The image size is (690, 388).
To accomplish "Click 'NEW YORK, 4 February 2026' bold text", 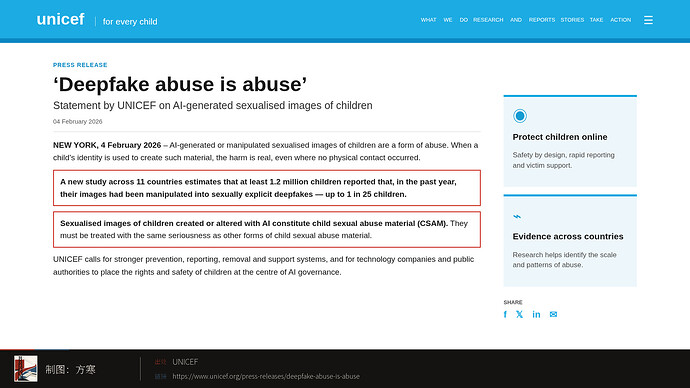I will pos(107,145).
